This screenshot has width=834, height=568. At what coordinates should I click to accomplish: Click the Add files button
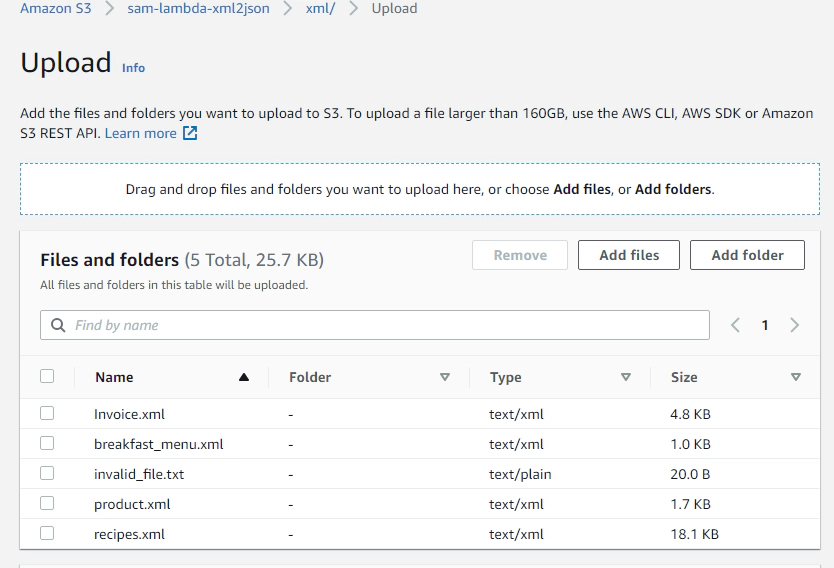(x=629, y=255)
